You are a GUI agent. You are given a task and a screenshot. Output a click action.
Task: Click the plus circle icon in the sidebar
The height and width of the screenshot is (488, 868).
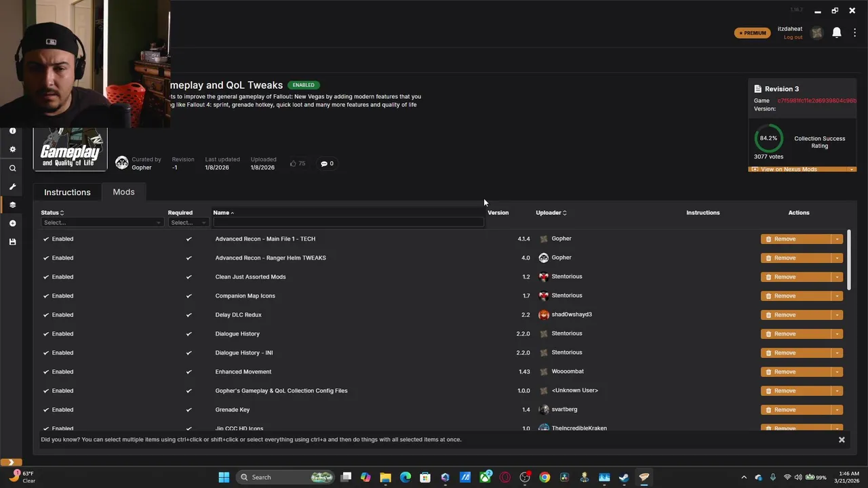pyautogui.click(x=12, y=223)
